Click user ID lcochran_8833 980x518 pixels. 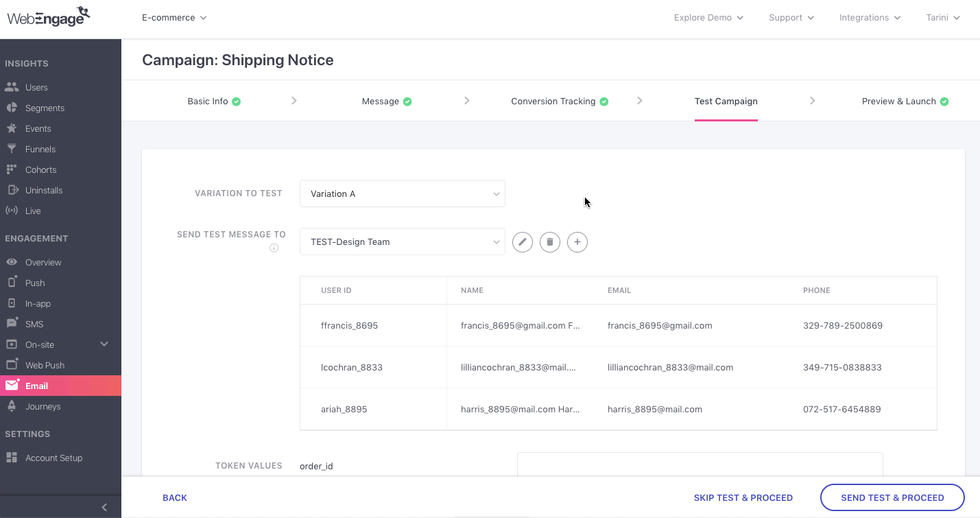tap(352, 367)
